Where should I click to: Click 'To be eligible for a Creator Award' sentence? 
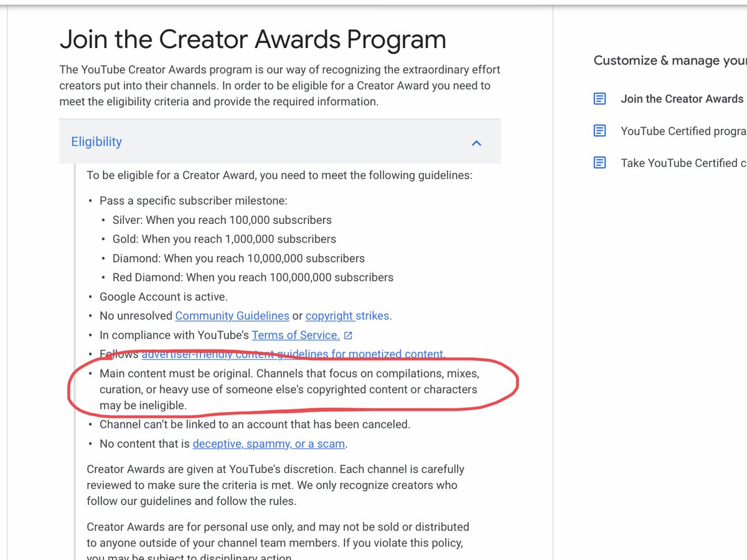tap(280, 175)
